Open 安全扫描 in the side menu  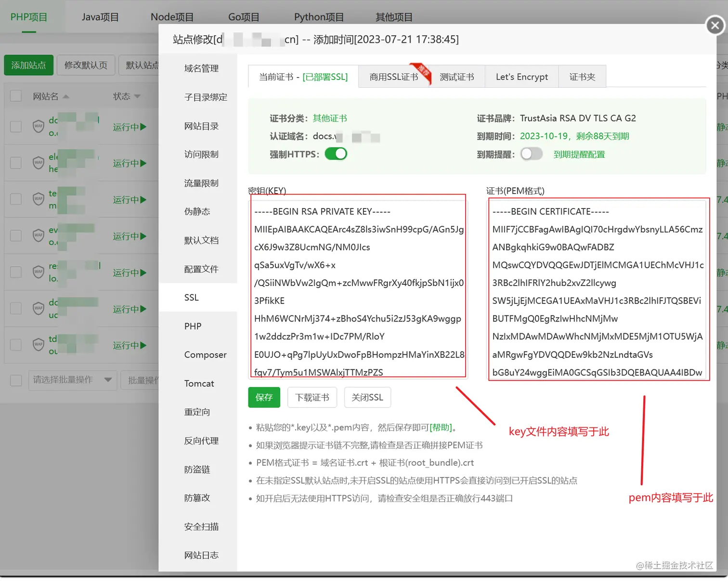(x=201, y=527)
